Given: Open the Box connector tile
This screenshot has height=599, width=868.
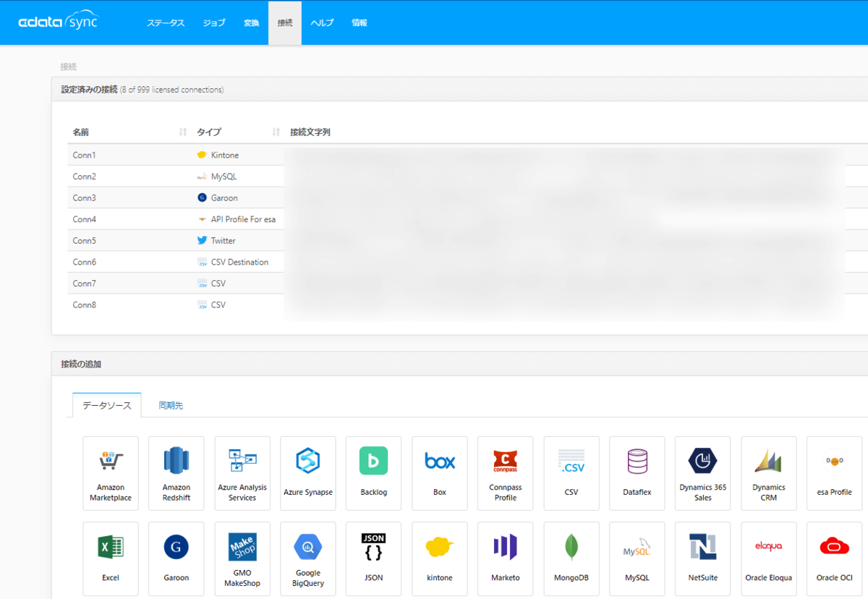Looking at the screenshot, I should click(440, 473).
